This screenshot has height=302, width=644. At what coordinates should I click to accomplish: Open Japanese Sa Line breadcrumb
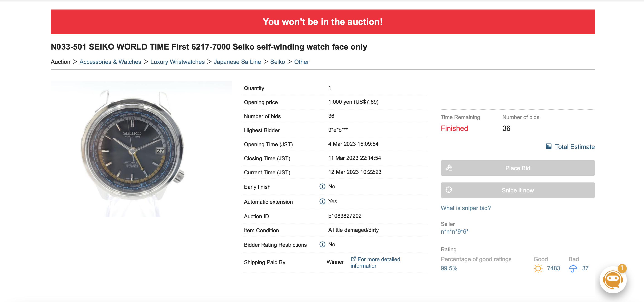(237, 62)
